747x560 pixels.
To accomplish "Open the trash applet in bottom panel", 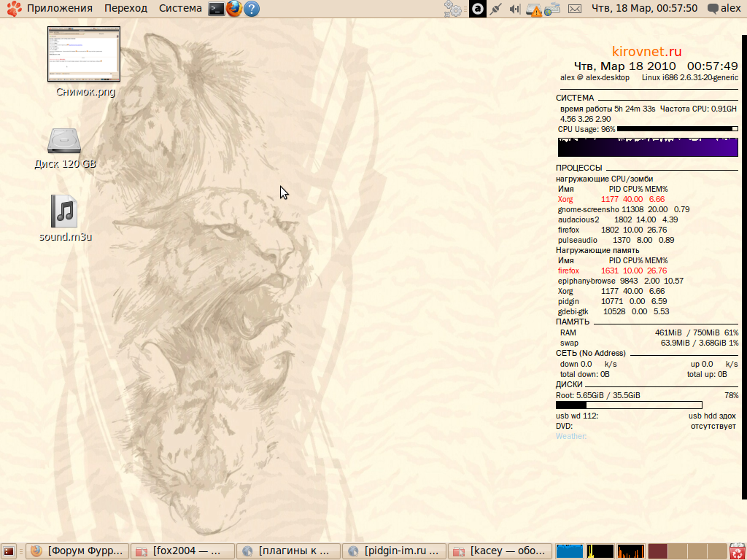I will [x=738, y=551].
